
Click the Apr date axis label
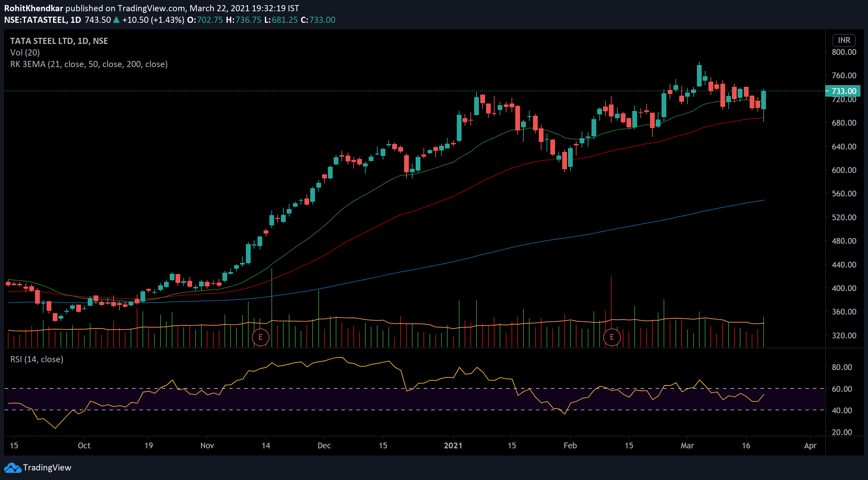810,446
